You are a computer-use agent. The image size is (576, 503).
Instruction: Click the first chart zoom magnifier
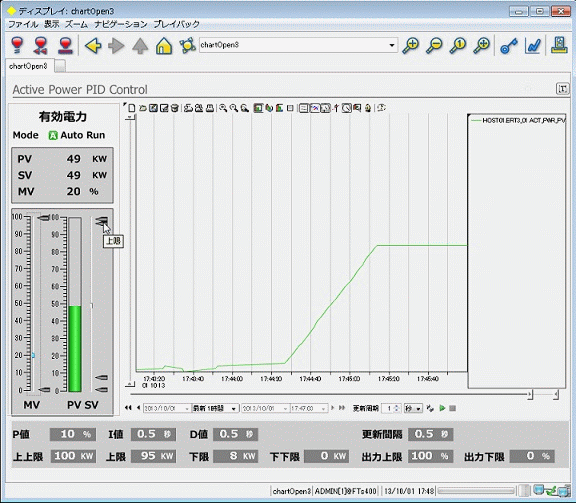coord(223,108)
